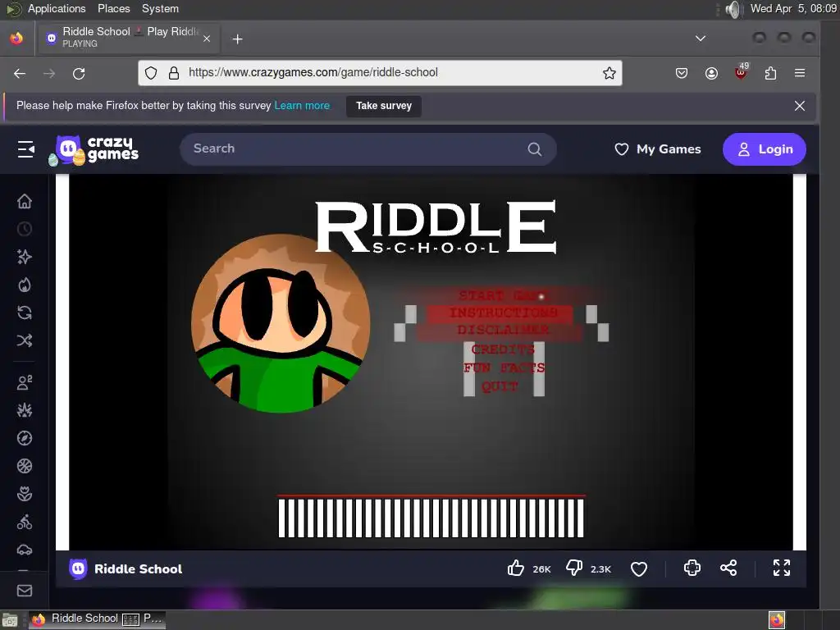Dismiss the Firefox survey notification bar
Image resolution: width=840 pixels, height=630 pixels.
pos(799,106)
